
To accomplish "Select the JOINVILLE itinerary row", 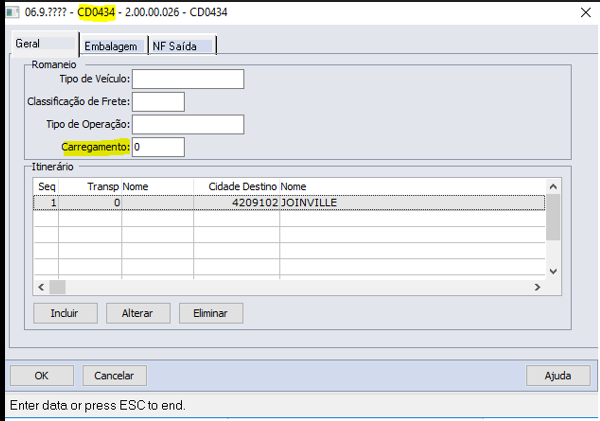I will pyautogui.click(x=289, y=203).
